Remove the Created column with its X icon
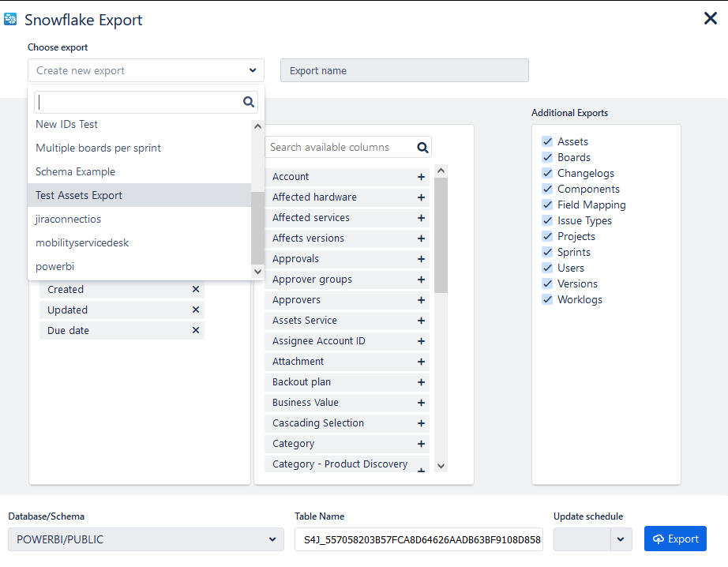 click(x=196, y=290)
